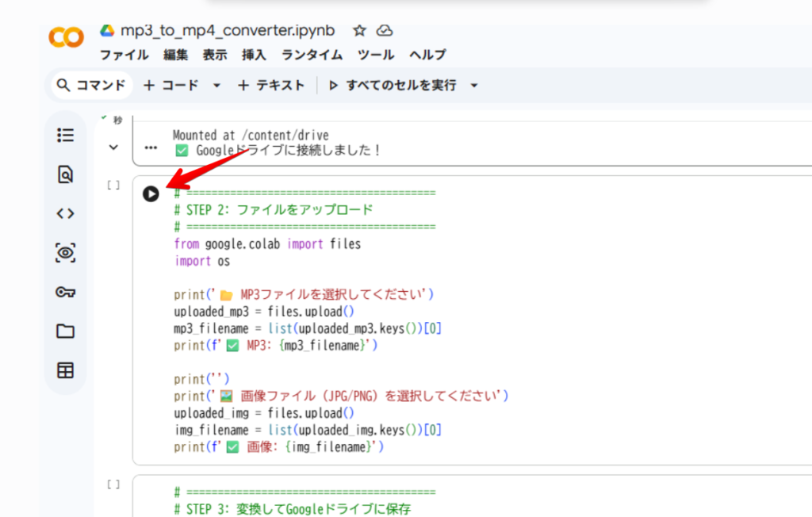
Task: Click the 'uploaded_img = files.upload()' line
Action: pyautogui.click(x=264, y=413)
